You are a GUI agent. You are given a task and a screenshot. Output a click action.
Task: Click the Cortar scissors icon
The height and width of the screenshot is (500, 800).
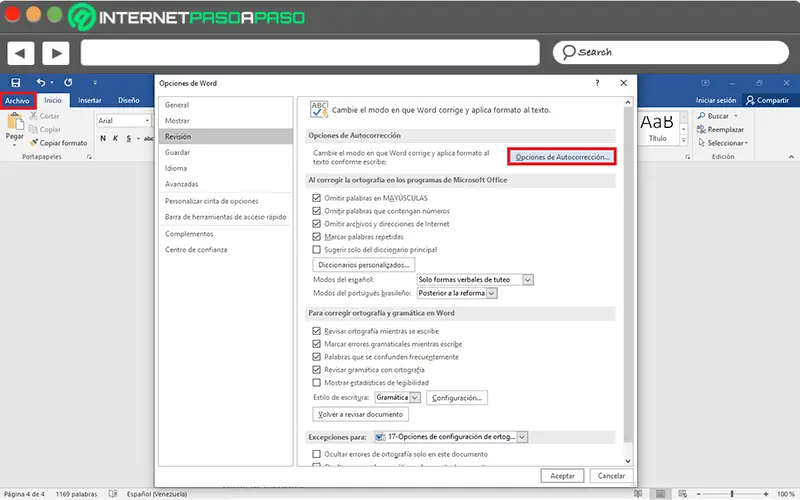point(34,116)
